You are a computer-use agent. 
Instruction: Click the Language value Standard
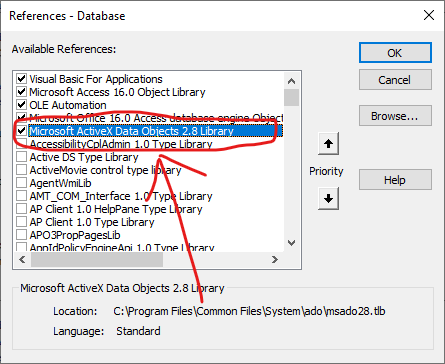tap(138, 331)
